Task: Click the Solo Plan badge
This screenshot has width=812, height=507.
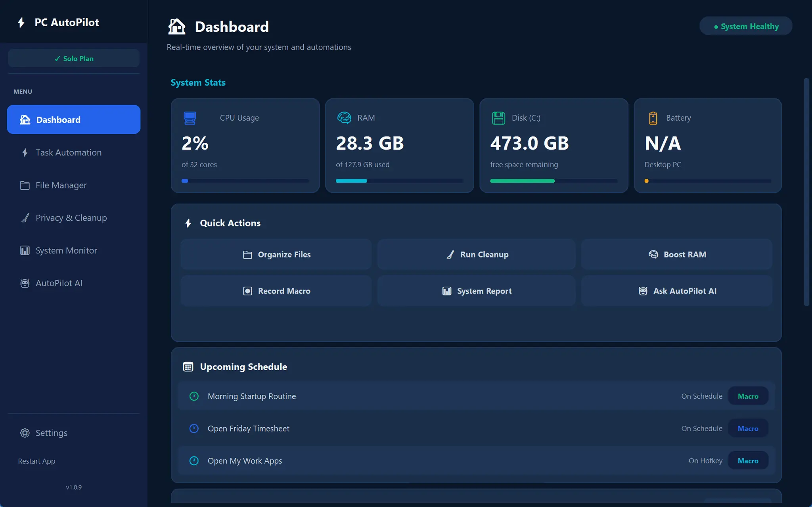Action: click(x=74, y=58)
